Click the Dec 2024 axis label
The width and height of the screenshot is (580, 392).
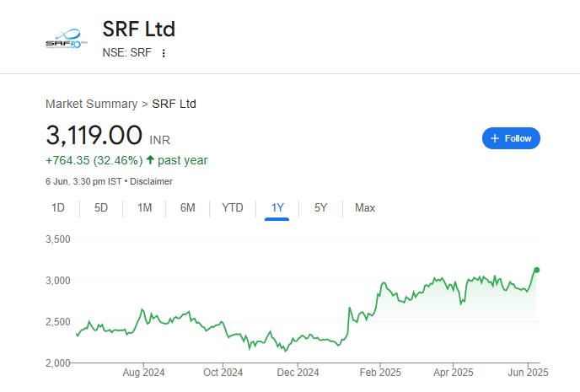pos(298,373)
